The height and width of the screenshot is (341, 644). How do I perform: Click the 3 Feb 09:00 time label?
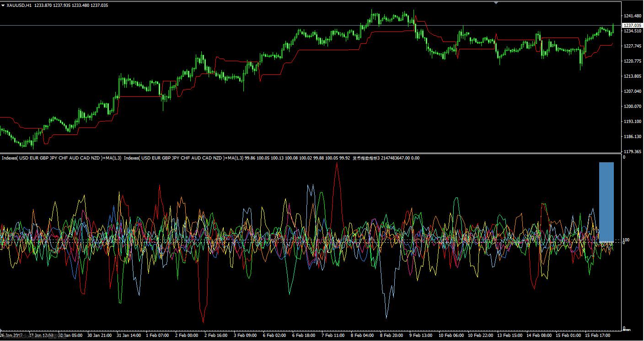pos(245,336)
